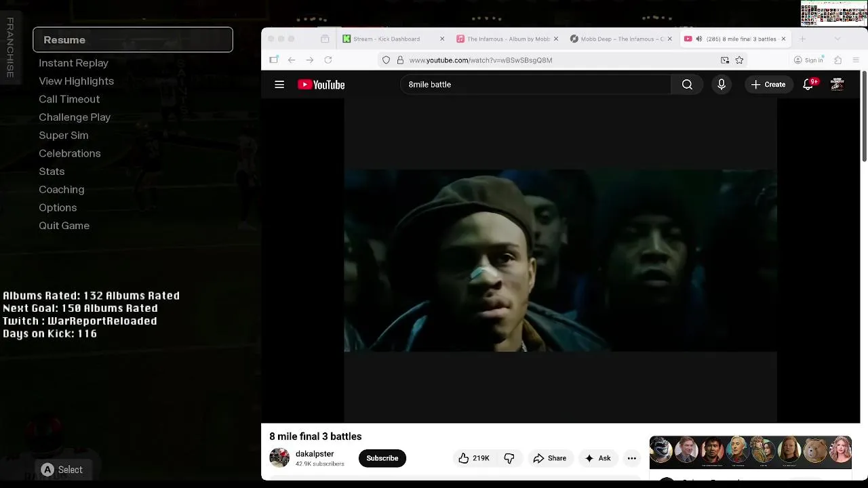Open the more actions ellipsis under video
The width and height of the screenshot is (868, 488).
click(x=632, y=458)
